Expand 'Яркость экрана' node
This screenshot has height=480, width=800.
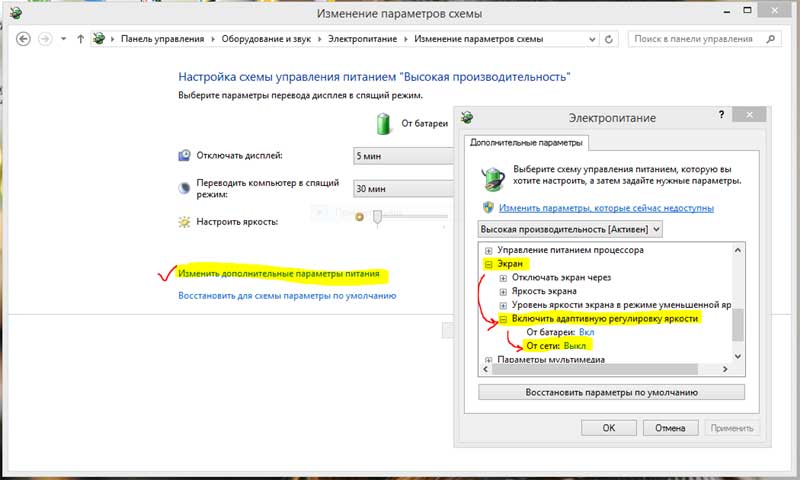[503, 292]
